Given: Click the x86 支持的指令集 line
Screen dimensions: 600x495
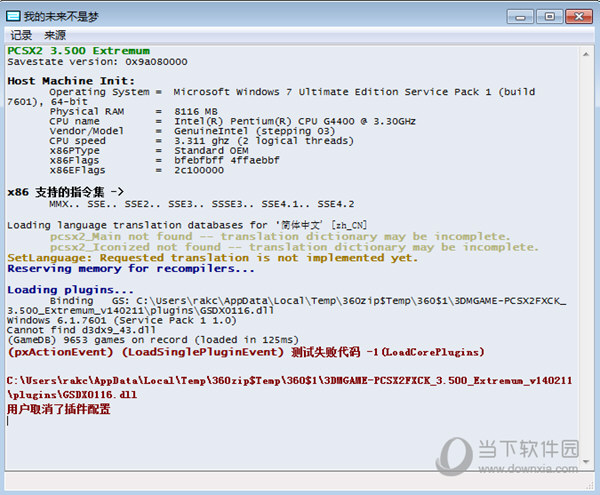Looking at the screenshot, I should 65,192.
